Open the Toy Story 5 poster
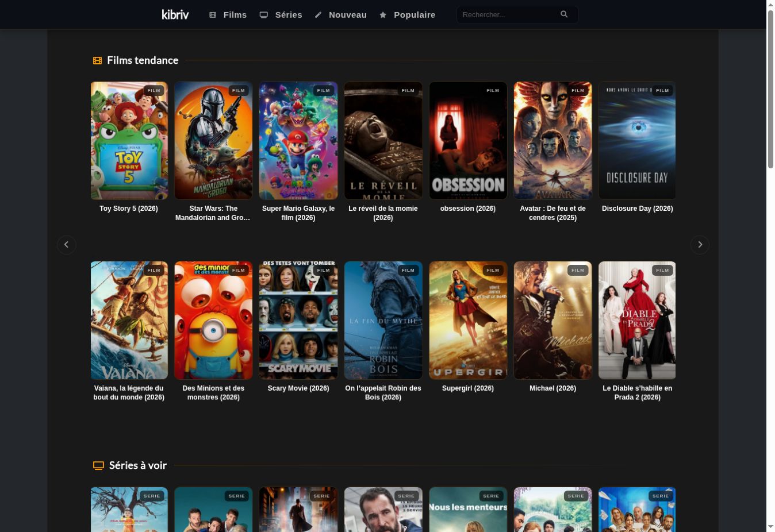775x532 pixels. click(x=129, y=141)
